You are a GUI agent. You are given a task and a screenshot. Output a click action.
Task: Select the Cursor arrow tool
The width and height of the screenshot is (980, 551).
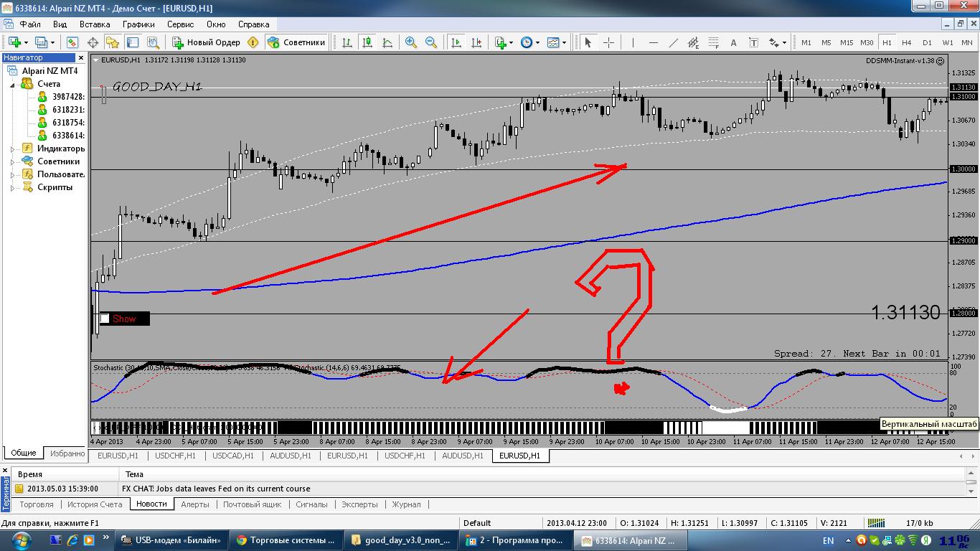click(588, 42)
